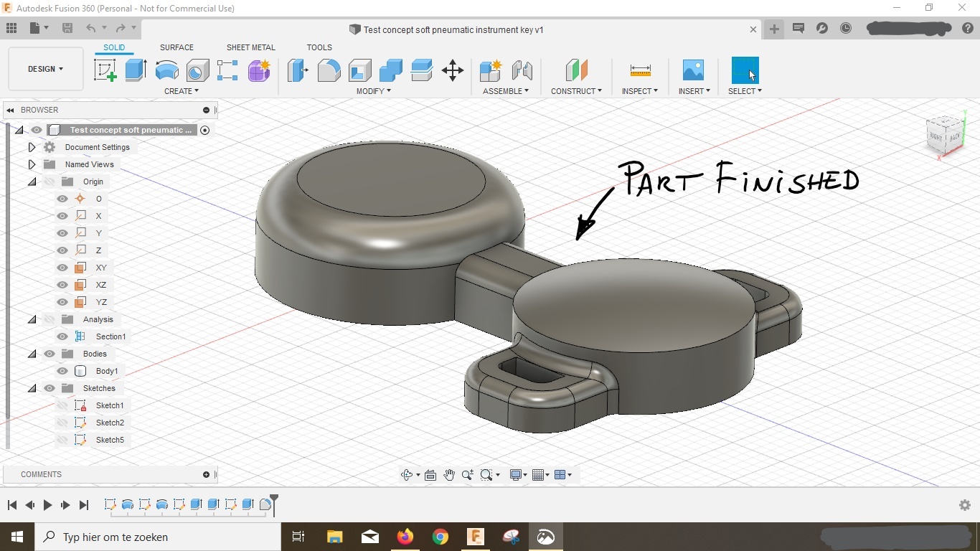Collapse the Sketches folder
This screenshot has width=980, height=551.
coord(32,388)
